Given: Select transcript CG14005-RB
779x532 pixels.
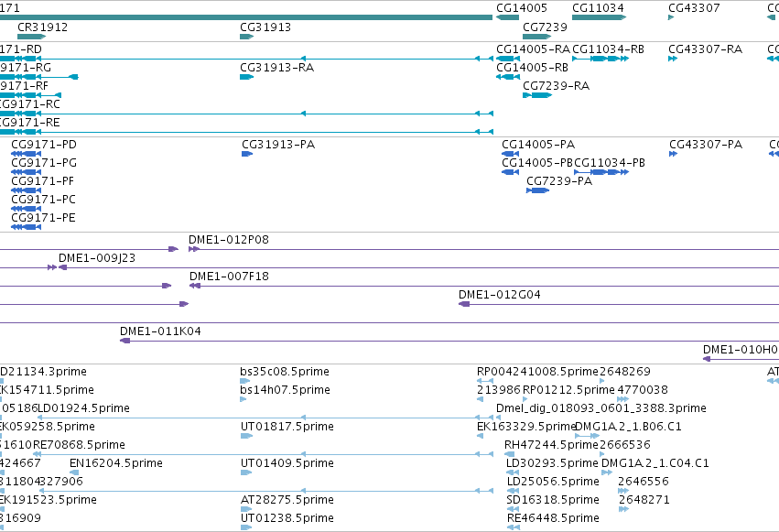Looking at the screenshot, I should tap(533, 68).
